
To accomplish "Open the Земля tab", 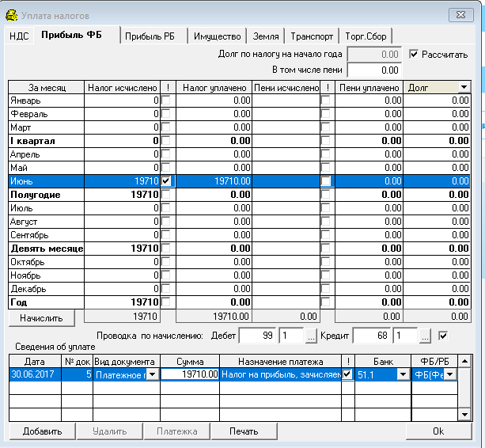I will pyautogui.click(x=266, y=36).
